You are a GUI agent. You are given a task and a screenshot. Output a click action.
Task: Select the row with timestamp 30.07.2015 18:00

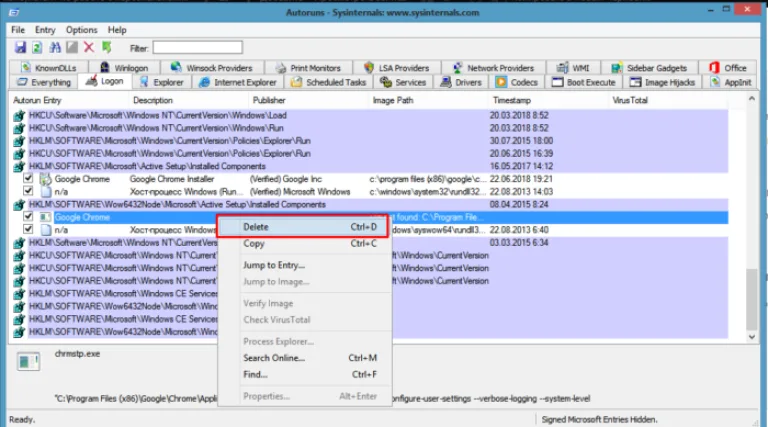pos(370,141)
